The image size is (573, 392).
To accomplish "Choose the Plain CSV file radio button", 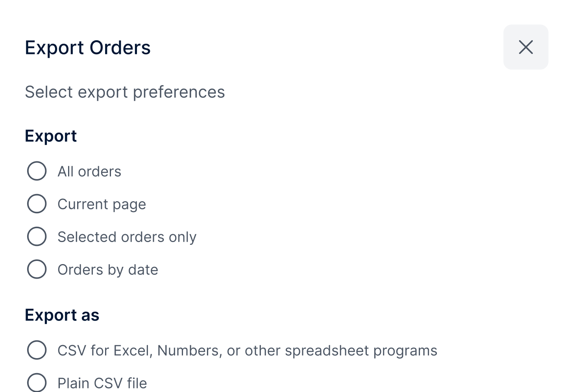I will click(37, 383).
